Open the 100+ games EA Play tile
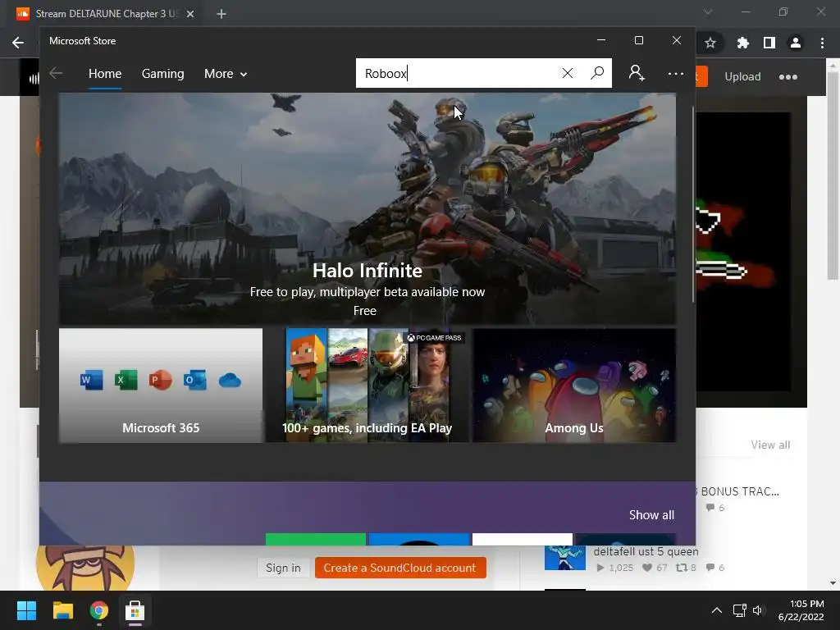Viewport: 840px width, 630px height. tap(367, 386)
